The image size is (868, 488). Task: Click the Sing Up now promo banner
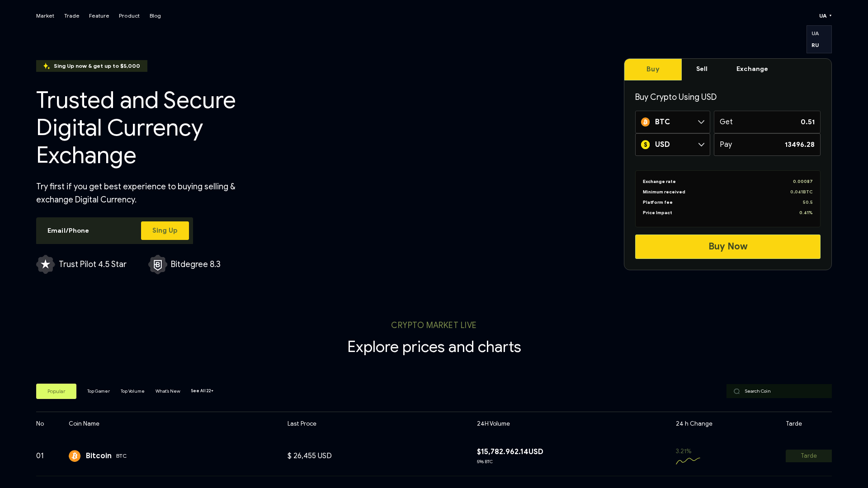tap(92, 66)
